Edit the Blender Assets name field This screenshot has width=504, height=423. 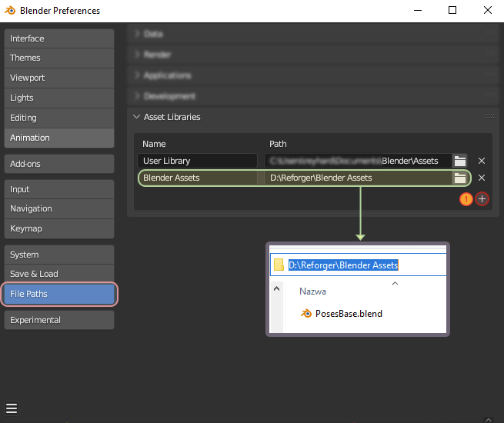point(197,178)
